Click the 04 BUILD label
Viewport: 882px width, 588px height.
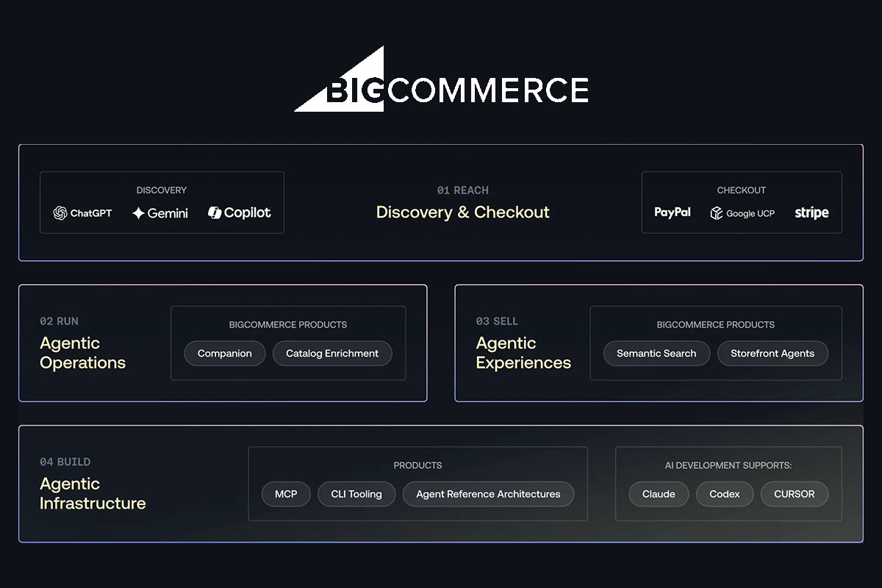(x=65, y=462)
